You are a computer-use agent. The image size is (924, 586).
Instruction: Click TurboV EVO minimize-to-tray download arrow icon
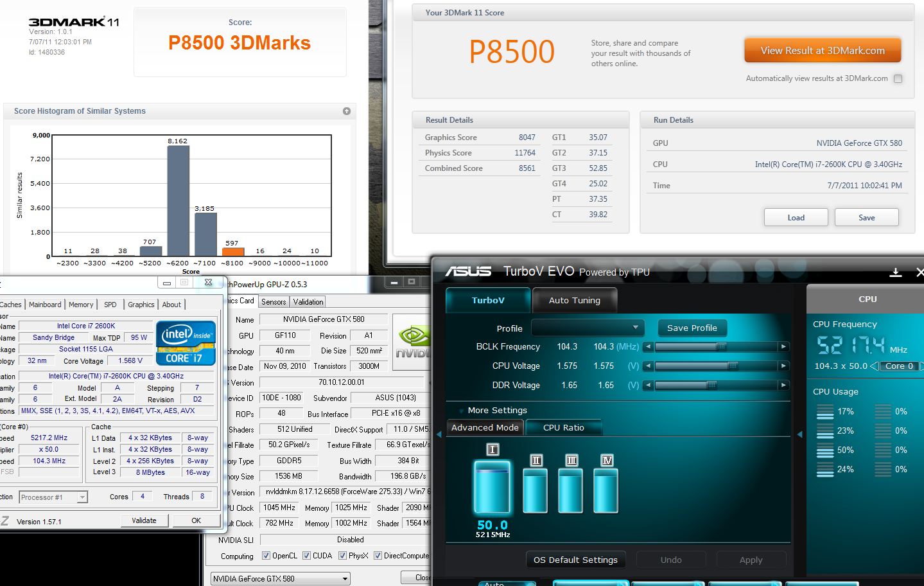[895, 273]
